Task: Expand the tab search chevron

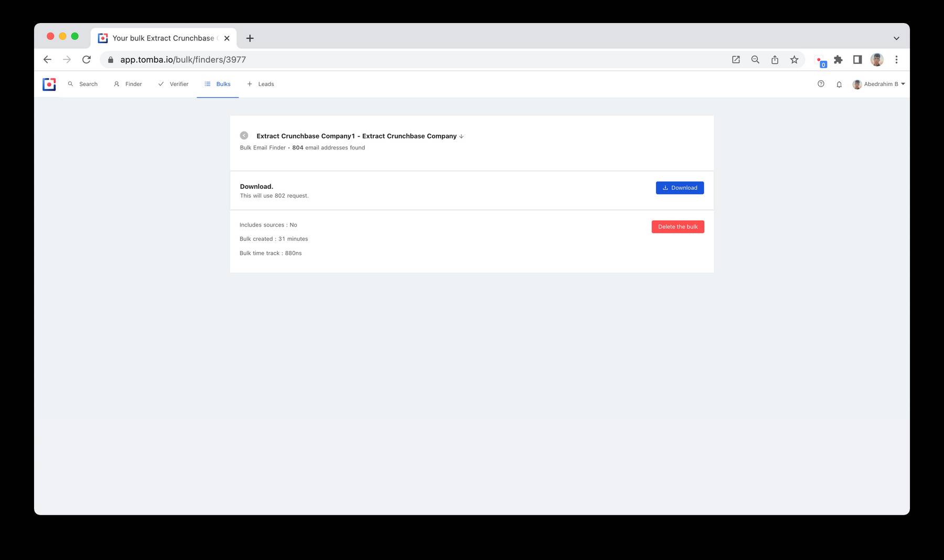Action: [896, 38]
